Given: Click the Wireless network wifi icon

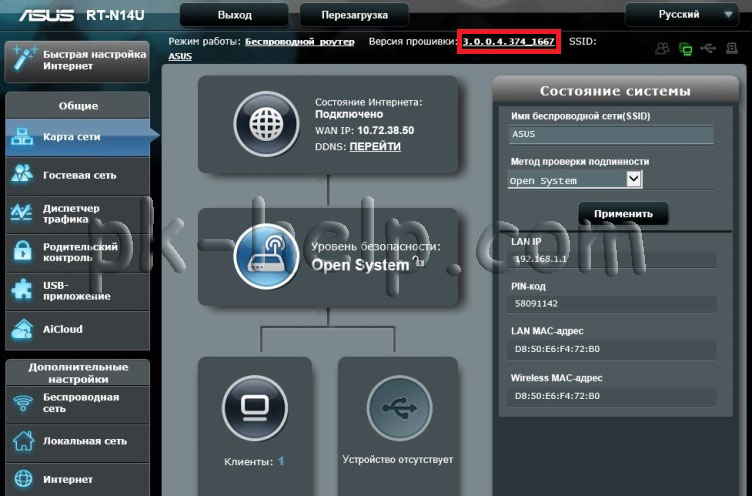Looking at the screenshot, I should pos(23,403).
